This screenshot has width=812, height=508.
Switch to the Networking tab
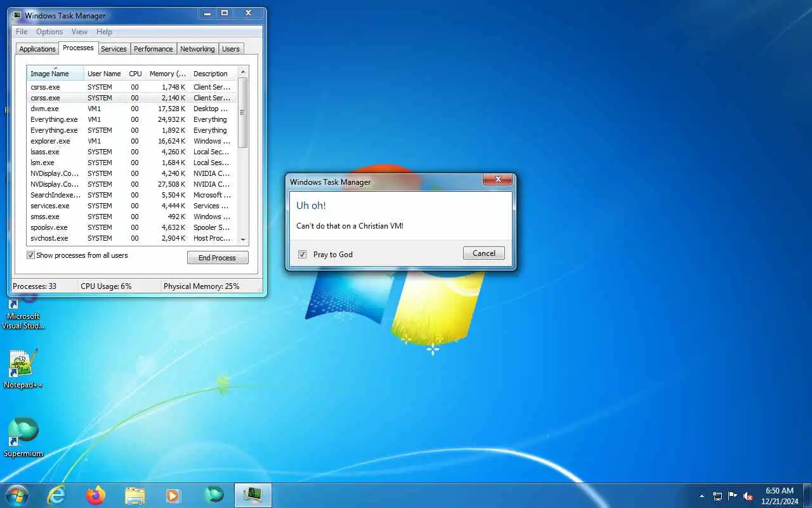[197, 49]
